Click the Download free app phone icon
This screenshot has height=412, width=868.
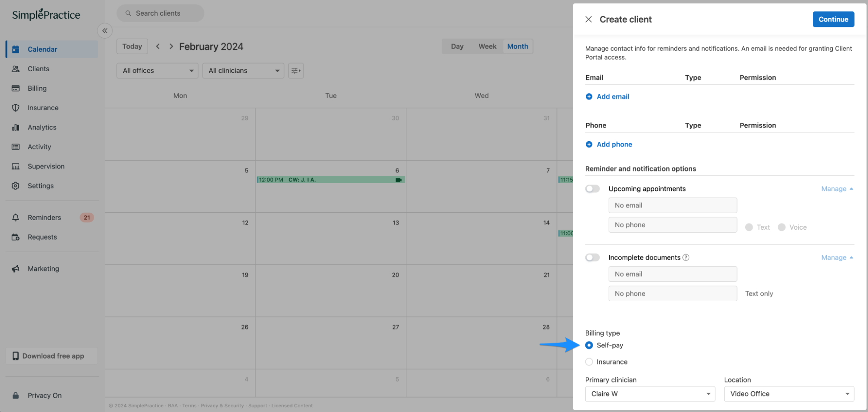pyautogui.click(x=16, y=356)
